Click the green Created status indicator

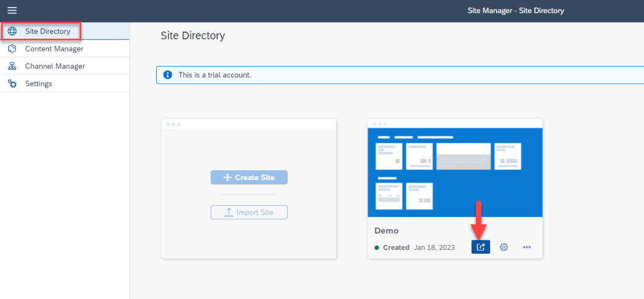(x=377, y=248)
